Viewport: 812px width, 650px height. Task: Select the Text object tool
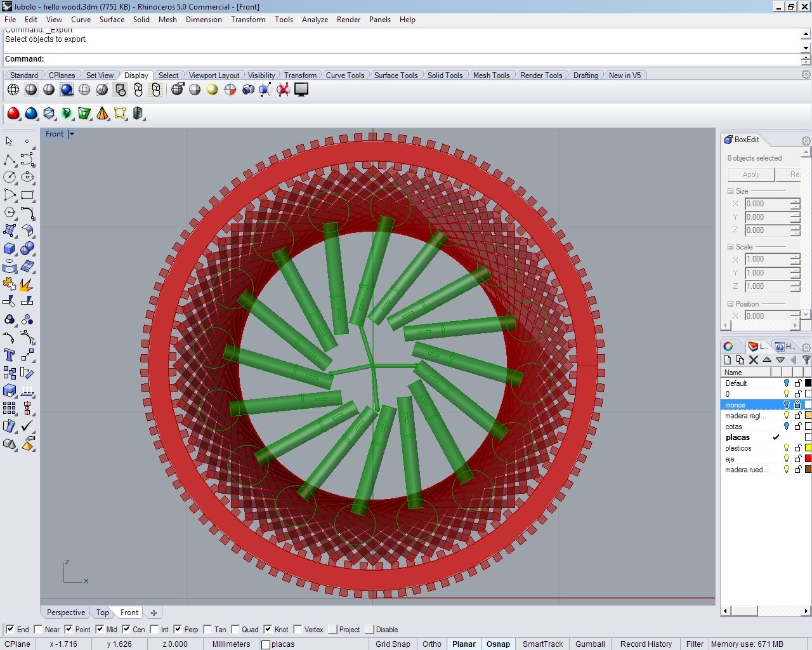coord(10,355)
